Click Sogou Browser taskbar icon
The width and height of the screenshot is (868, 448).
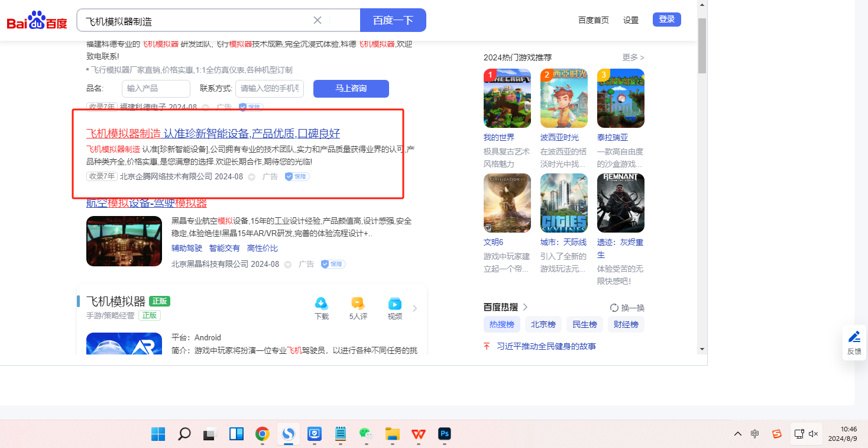[289, 434]
